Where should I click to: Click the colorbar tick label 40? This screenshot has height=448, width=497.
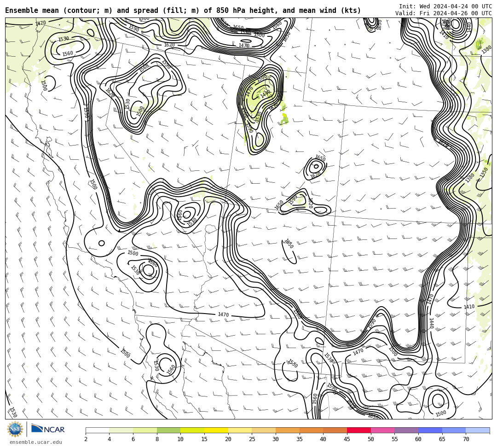[324, 439]
